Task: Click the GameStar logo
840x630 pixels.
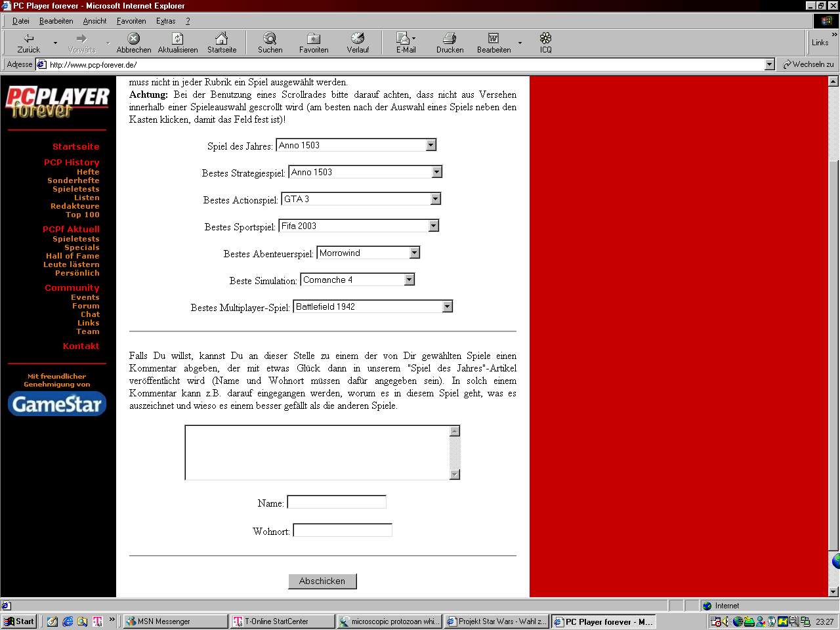Action: tap(57, 404)
